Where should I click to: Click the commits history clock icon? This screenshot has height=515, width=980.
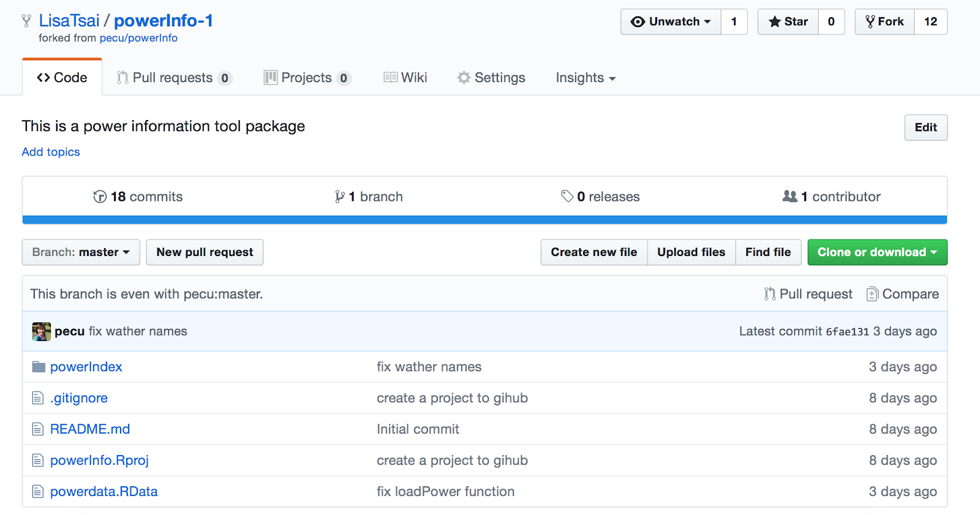(x=100, y=197)
